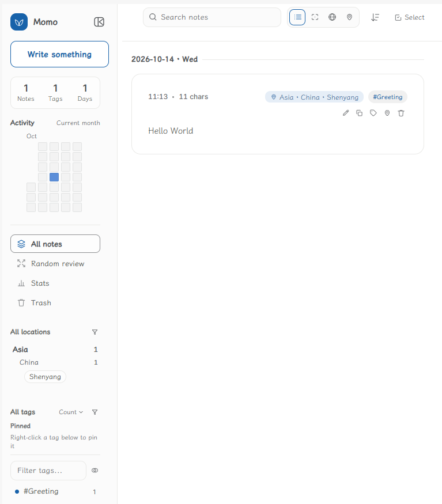The height and width of the screenshot is (504, 442).
Task: Click the 11 chars label on the note
Action: pos(193,96)
